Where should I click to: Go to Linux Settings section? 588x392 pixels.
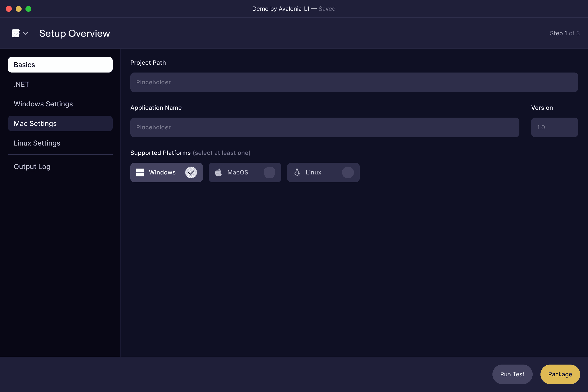(x=60, y=143)
